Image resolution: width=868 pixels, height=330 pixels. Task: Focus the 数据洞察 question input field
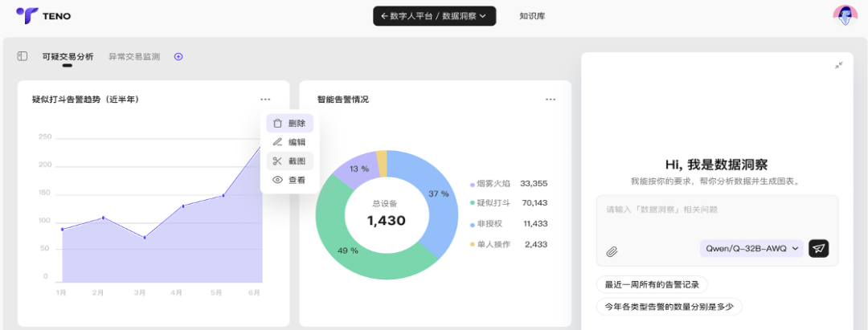(x=715, y=210)
